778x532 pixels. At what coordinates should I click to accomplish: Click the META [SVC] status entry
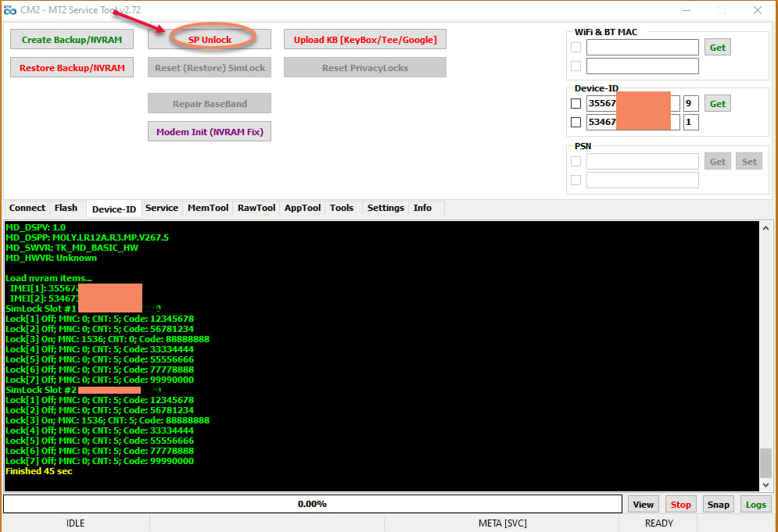[502, 523]
